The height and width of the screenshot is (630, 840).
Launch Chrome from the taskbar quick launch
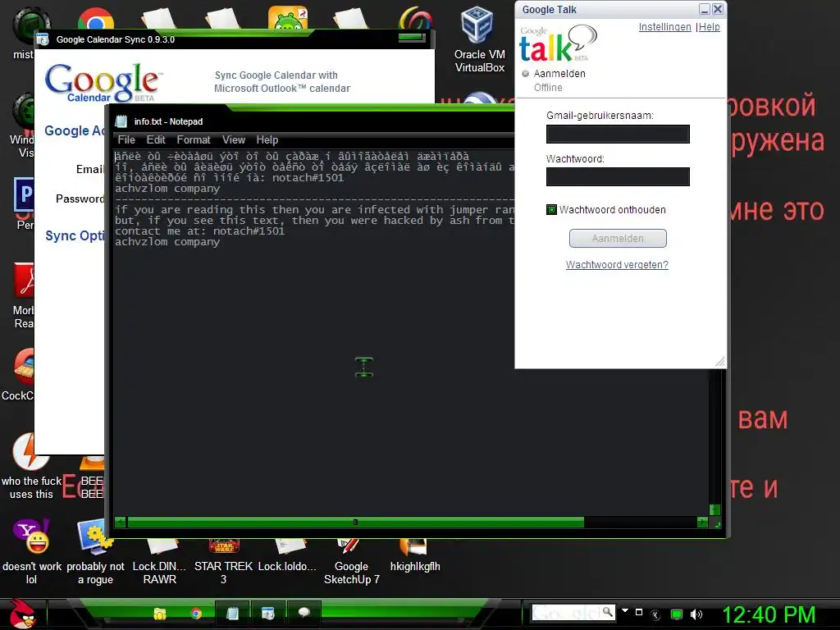pos(196,614)
